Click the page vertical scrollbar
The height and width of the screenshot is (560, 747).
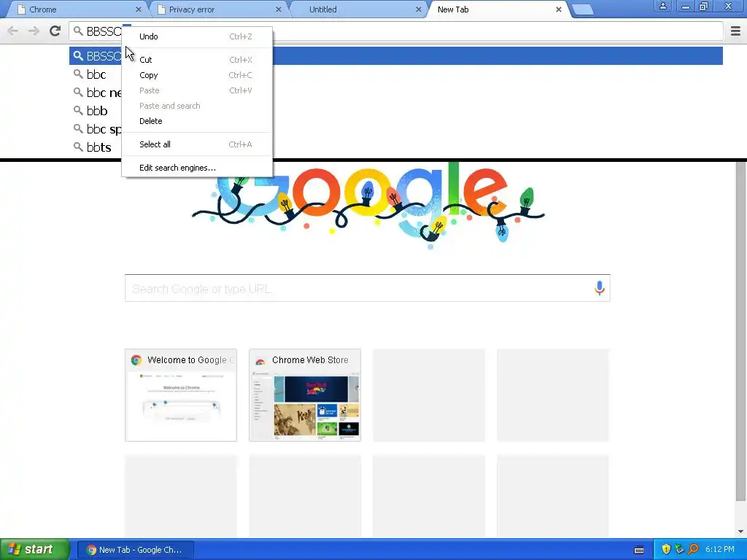[741, 331]
